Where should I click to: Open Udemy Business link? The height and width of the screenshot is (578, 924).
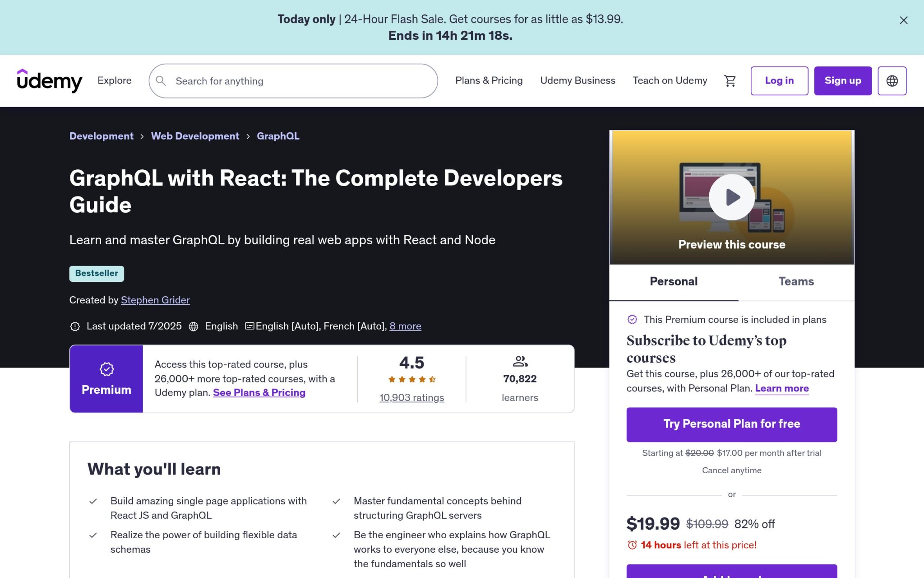577,80
